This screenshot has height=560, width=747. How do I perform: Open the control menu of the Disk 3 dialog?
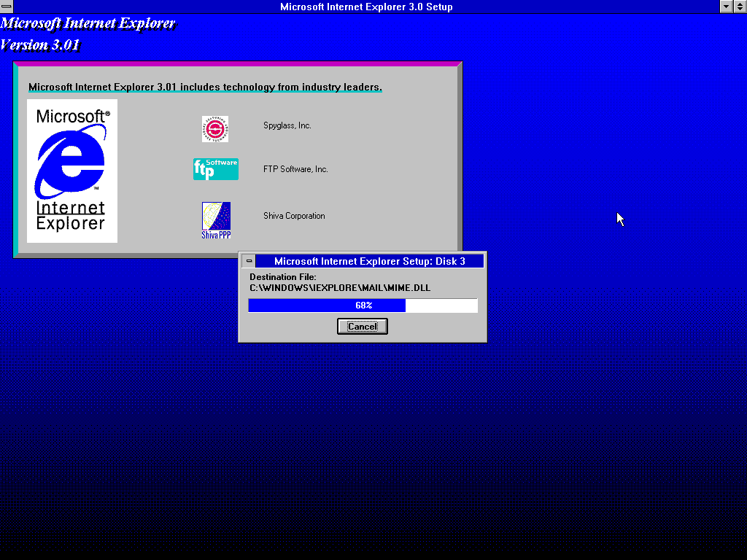249,261
